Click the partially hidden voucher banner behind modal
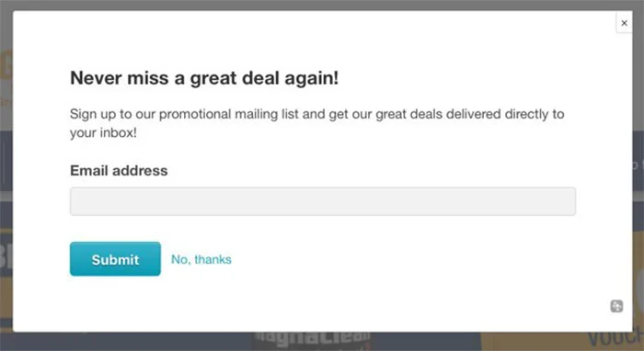This screenshot has width=644, height=351. 615,340
